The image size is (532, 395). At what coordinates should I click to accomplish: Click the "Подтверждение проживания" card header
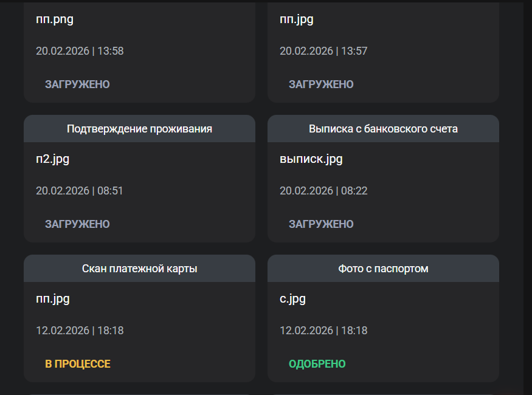tap(139, 129)
